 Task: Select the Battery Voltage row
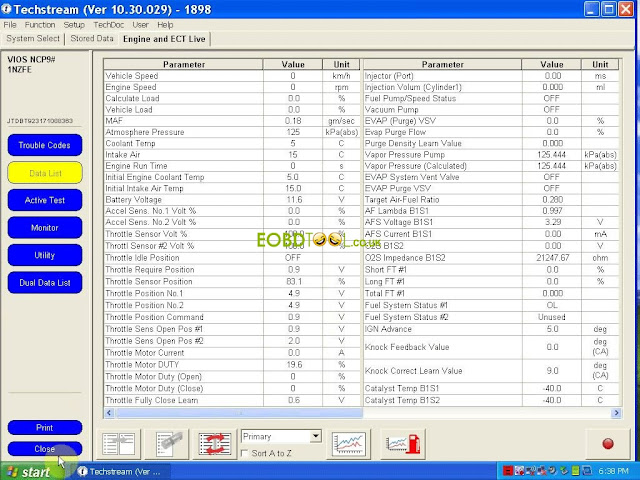(x=232, y=200)
